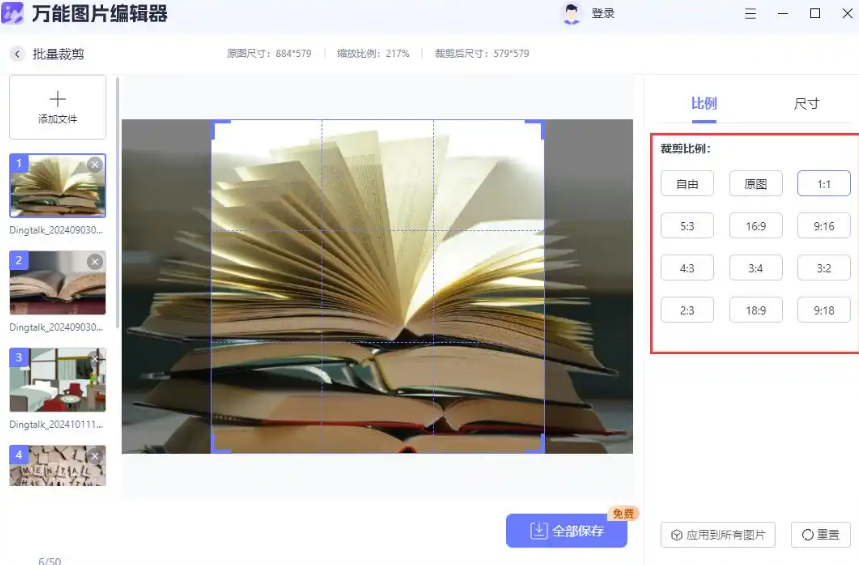Minimize the window
The width and height of the screenshot is (859, 565).
coord(783,13)
